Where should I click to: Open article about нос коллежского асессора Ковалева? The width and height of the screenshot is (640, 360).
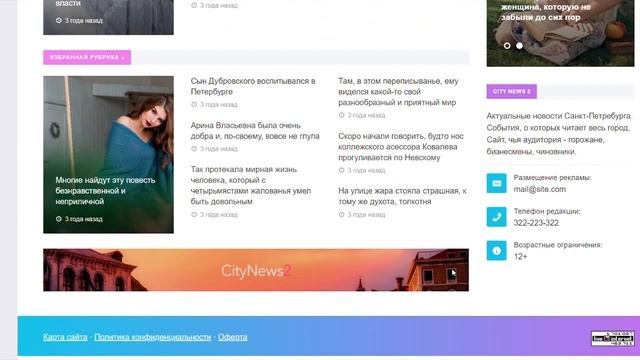click(x=401, y=147)
